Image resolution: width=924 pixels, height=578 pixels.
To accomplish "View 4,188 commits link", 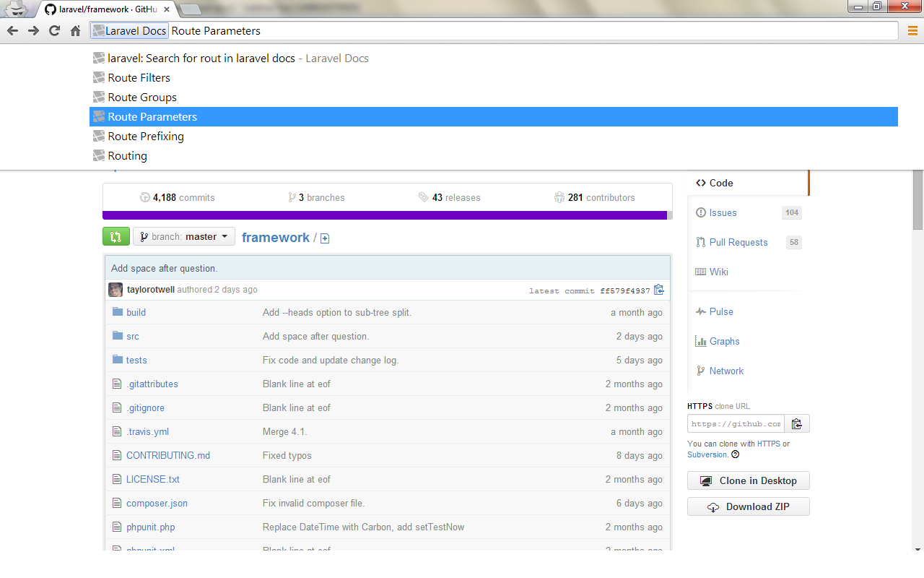I will (x=177, y=197).
